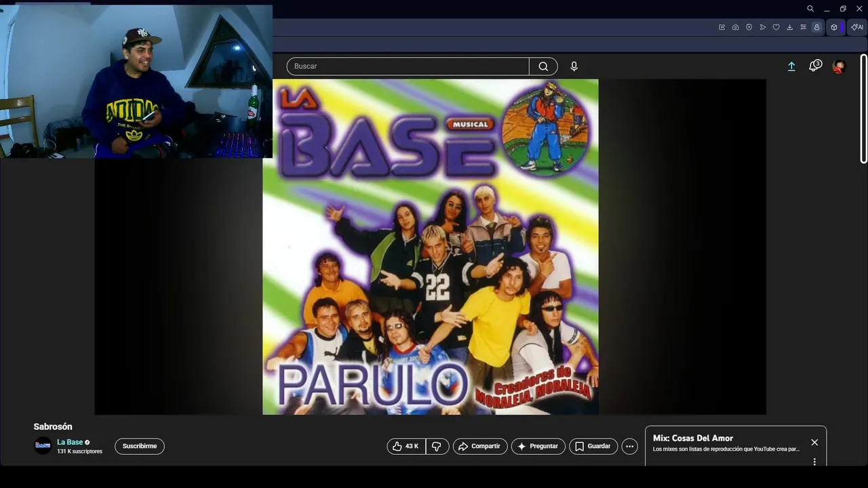
Task: Click the La Base Parulo video player
Action: 430,247
